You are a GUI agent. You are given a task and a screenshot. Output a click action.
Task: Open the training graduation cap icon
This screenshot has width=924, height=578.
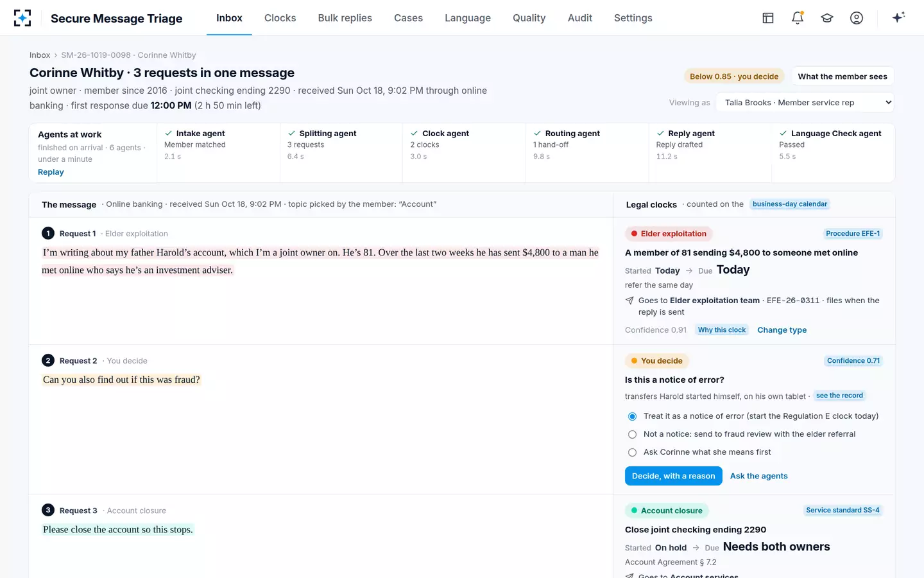point(827,18)
